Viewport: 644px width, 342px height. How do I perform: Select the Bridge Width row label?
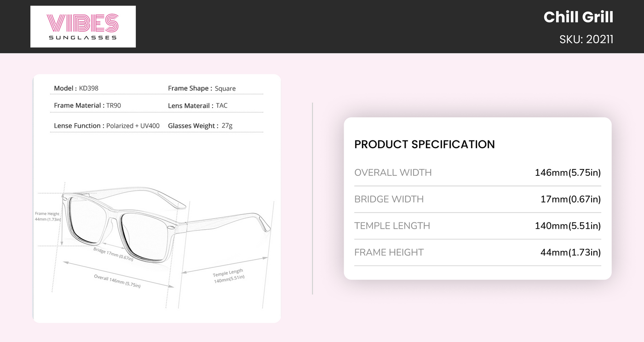(x=389, y=199)
